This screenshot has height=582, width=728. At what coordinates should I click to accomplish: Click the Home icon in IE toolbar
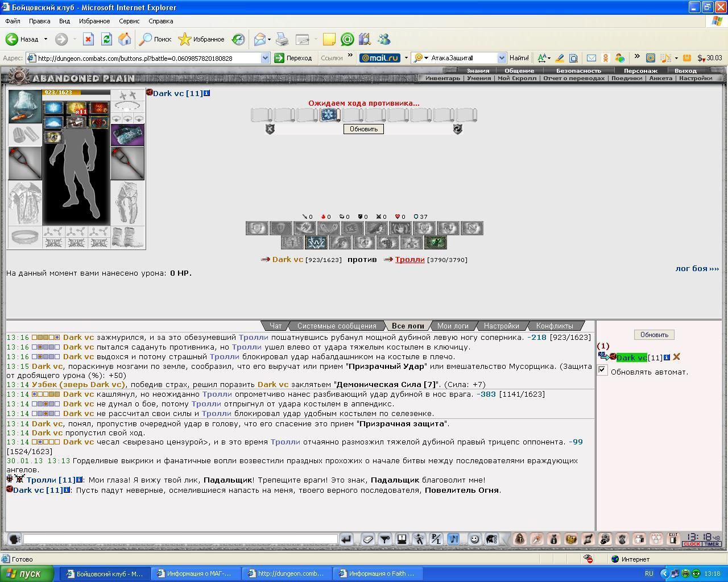pyautogui.click(x=125, y=39)
